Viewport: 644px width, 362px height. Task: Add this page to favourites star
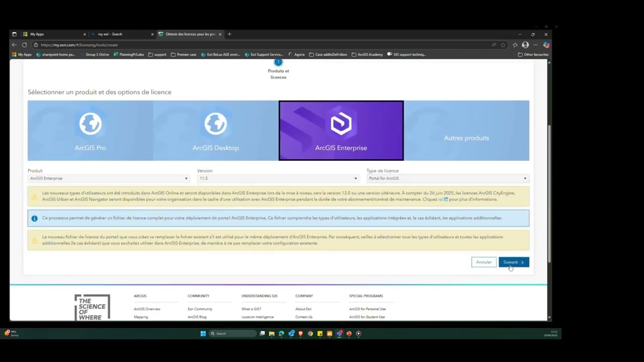(x=503, y=45)
